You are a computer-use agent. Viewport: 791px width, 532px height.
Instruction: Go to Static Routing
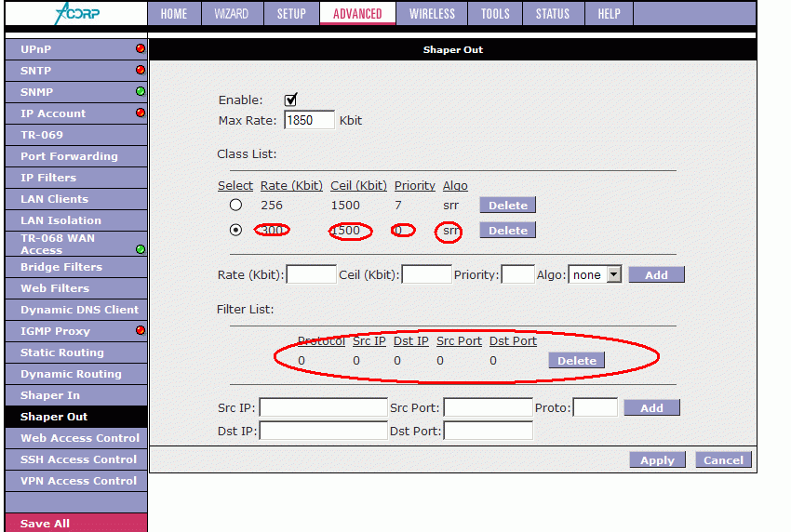(76, 352)
